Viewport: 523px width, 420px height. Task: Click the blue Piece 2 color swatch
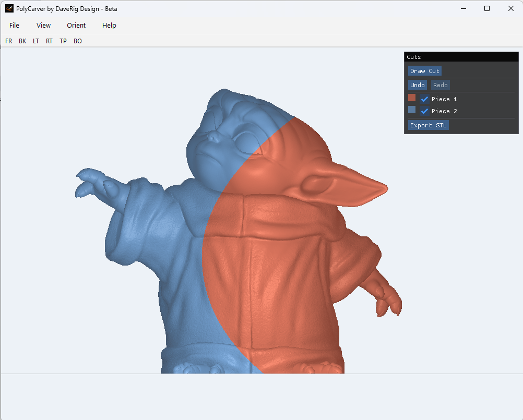(412, 110)
